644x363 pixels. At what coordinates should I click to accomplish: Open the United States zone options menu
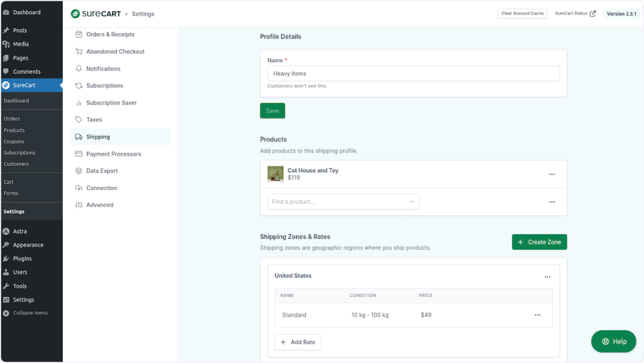click(x=547, y=277)
